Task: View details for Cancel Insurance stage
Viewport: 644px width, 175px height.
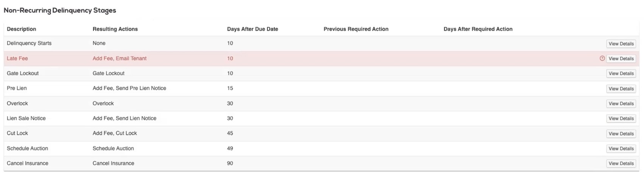Action: (621, 163)
